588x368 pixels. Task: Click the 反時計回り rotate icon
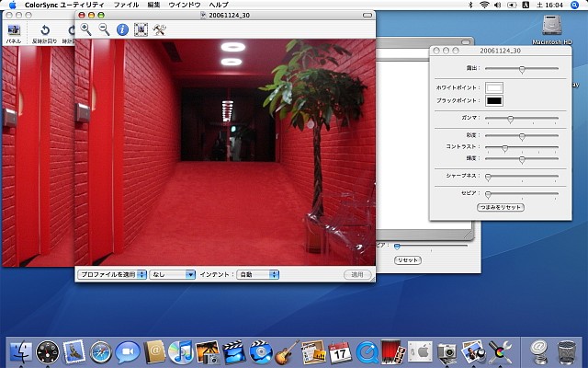[43, 31]
